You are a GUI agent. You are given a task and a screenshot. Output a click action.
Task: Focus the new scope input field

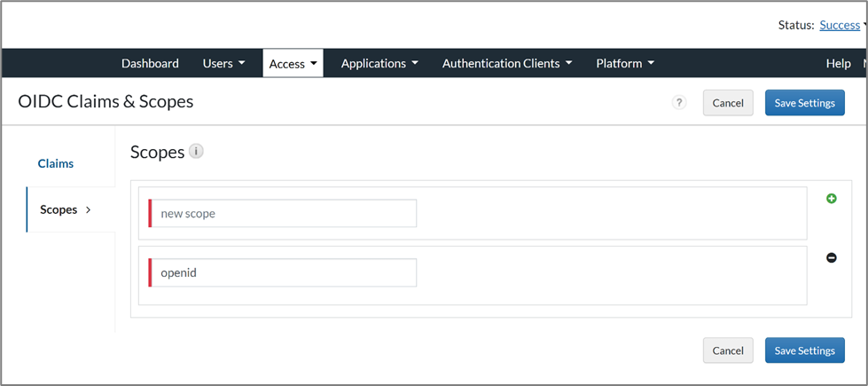284,214
